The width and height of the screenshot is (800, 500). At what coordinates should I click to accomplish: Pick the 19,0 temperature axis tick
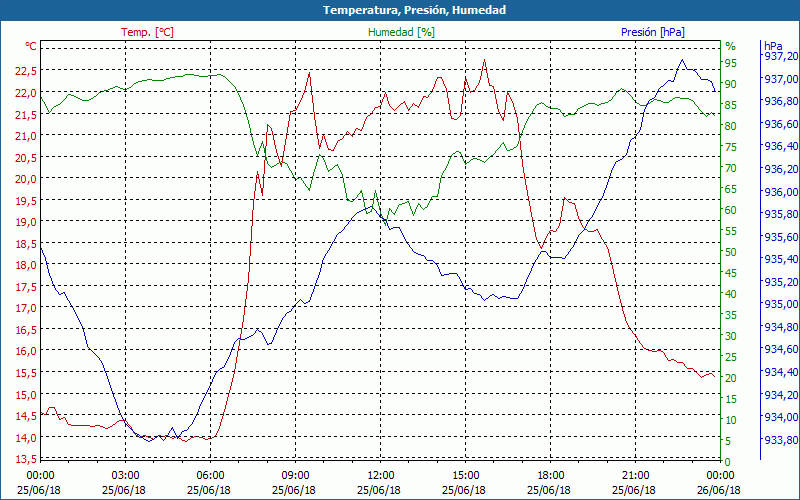[26, 222]
